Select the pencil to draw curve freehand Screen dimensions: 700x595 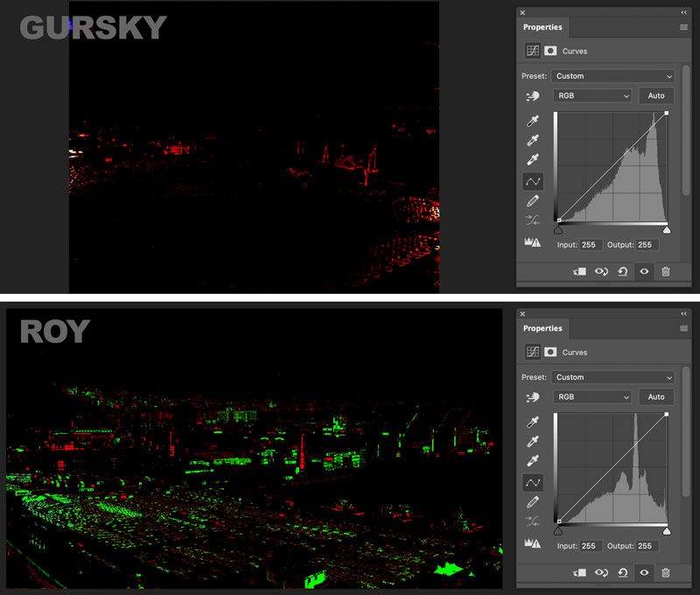pyautogui.click(x=532, y=200)
